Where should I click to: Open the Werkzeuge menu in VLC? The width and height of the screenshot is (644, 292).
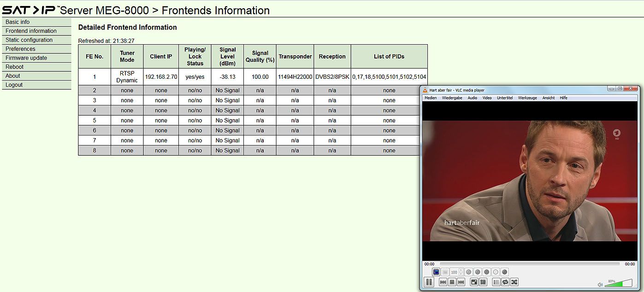click(x=527, y=98)
